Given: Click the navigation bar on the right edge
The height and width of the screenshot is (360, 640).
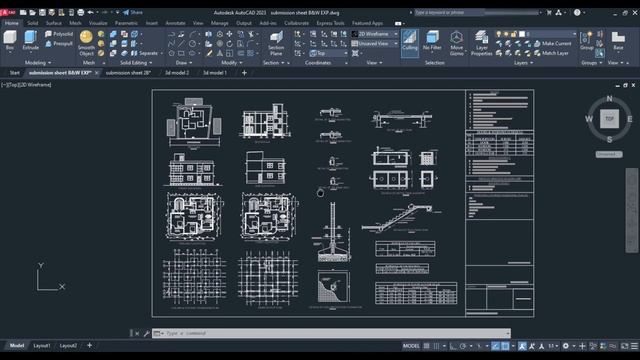Looking at the screenshot, I should [x=631, y=210].
